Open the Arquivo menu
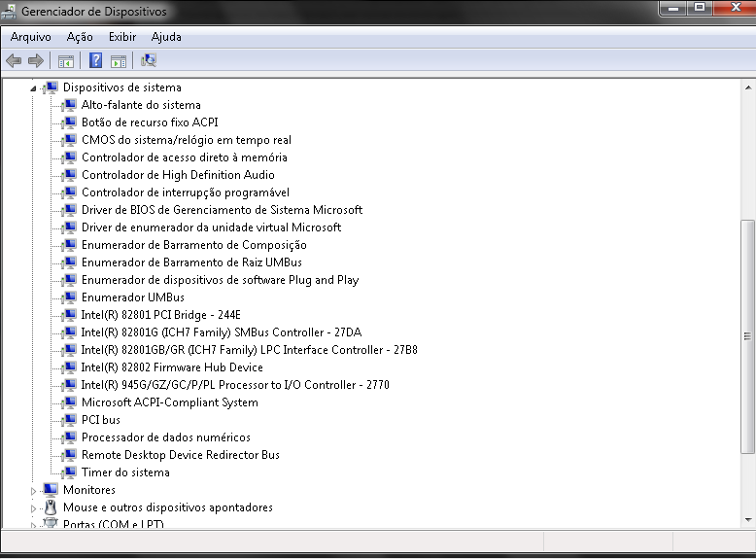 tap(30, 37)
